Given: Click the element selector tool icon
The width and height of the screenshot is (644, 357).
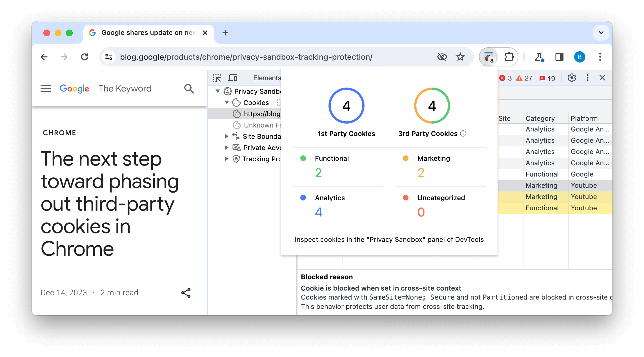Looking at the screenshot, I should click(x=217, y=78).
